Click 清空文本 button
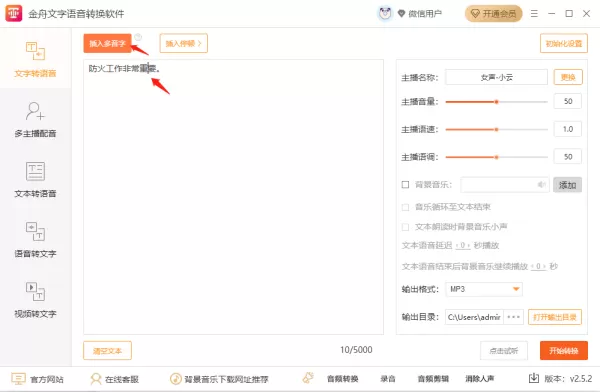Viewport: 600px width, 392px height. [x=108, y=351]
